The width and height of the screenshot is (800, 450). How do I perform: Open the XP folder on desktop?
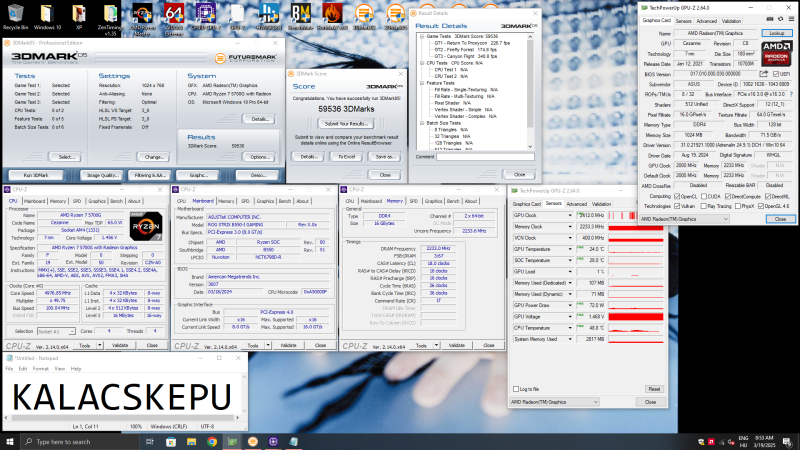click(79, 15)
